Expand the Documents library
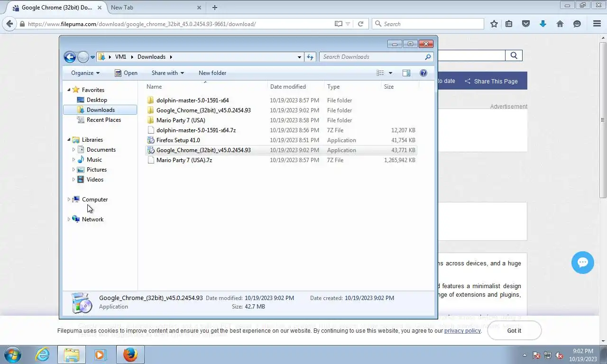This screenshot has height=364, width=607. (74, 150)
